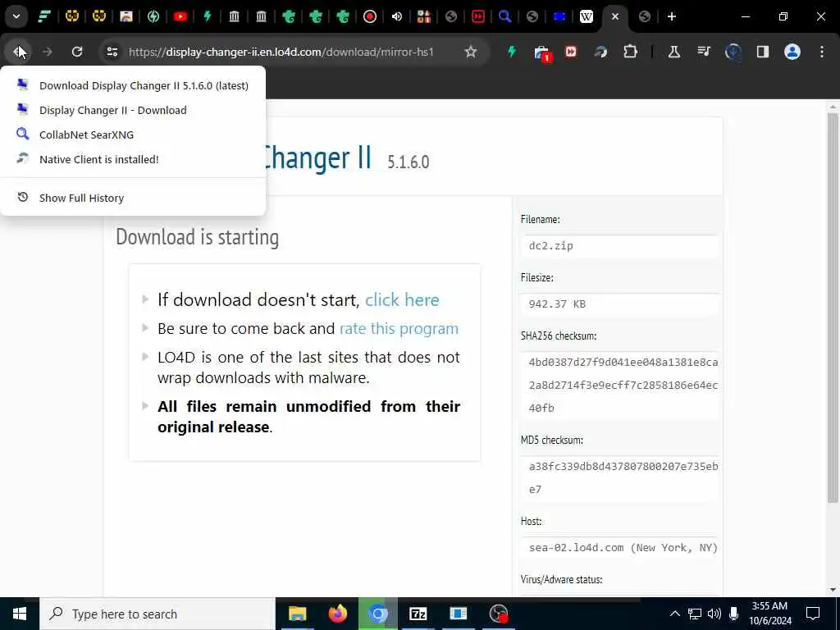Click the page vertical scrollbar
The width and height of the screenshot is (840, 630).
click(x=833, y=308)
